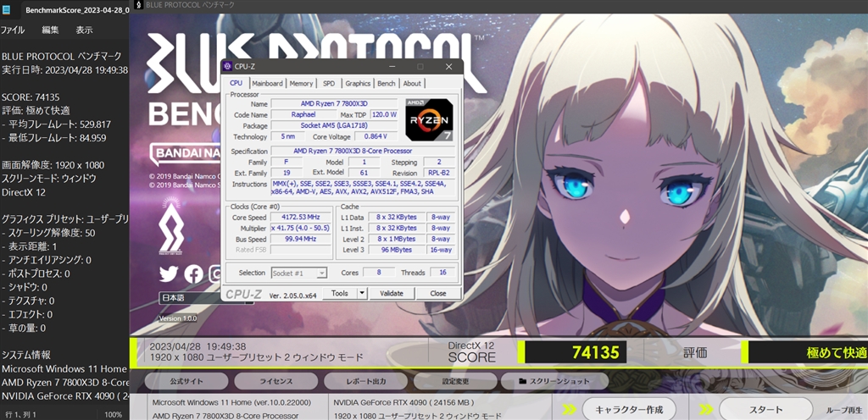Expand the Tools dropdown arrow in CPU-Z
Screen dimensions: 868x420
click(x=362, y=294)
